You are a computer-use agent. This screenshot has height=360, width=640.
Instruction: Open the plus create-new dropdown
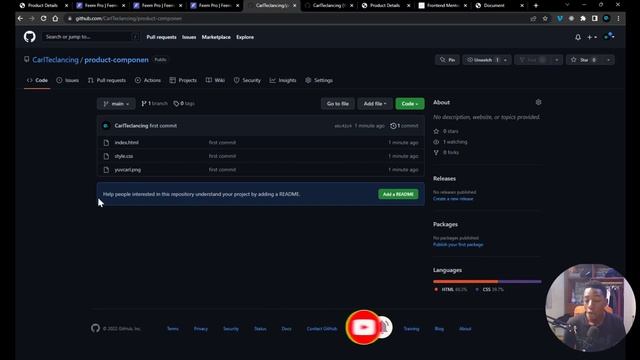[x=591, y=37]
